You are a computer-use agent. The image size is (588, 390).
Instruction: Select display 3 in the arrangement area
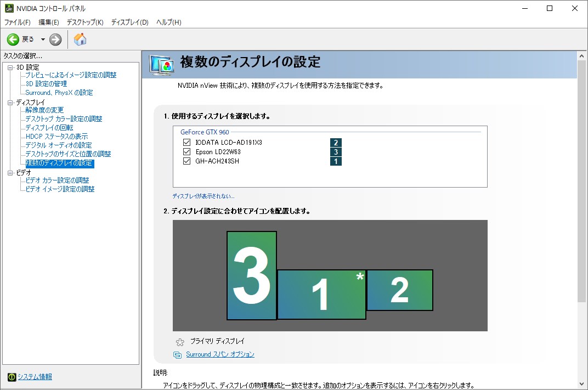[x=252, y=275]
